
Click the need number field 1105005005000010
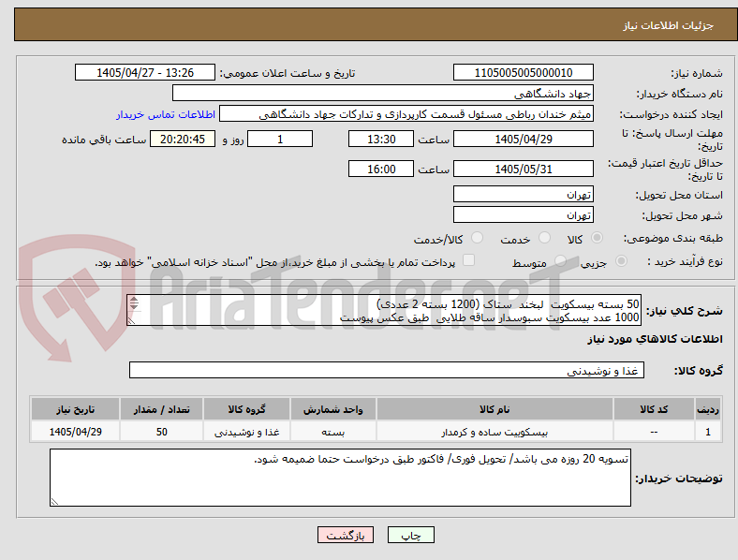pyautogui.click(x=523, y=72)
